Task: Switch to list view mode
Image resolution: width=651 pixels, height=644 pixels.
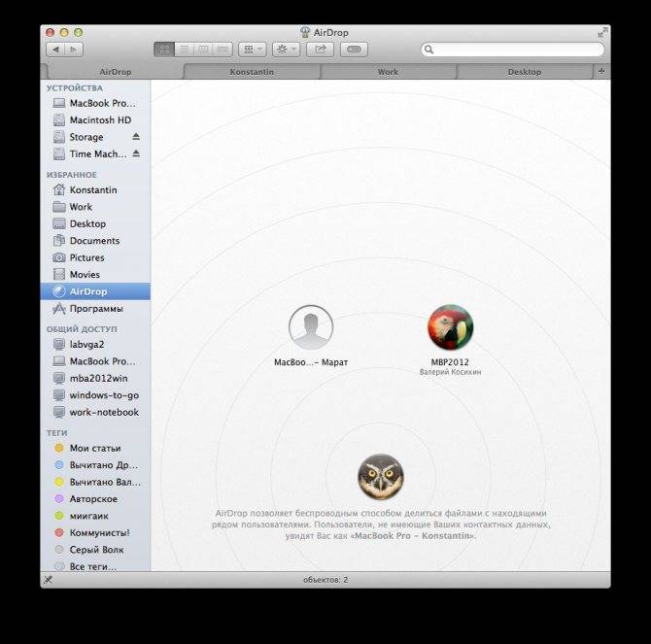Action: (x=184, y=49)
